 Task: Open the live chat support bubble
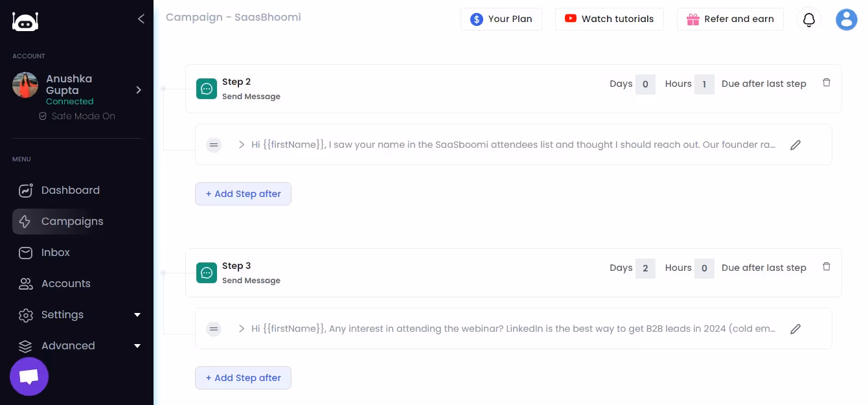[29, 376]
